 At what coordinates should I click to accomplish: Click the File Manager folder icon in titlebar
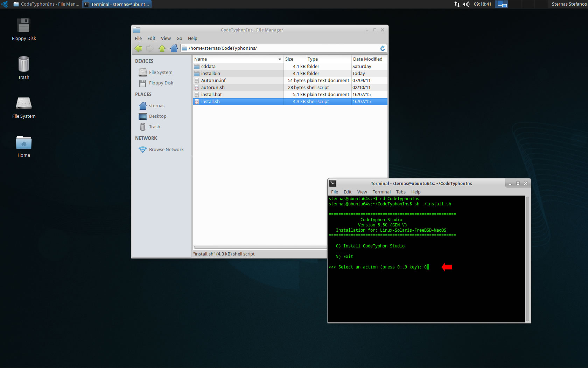136,30
